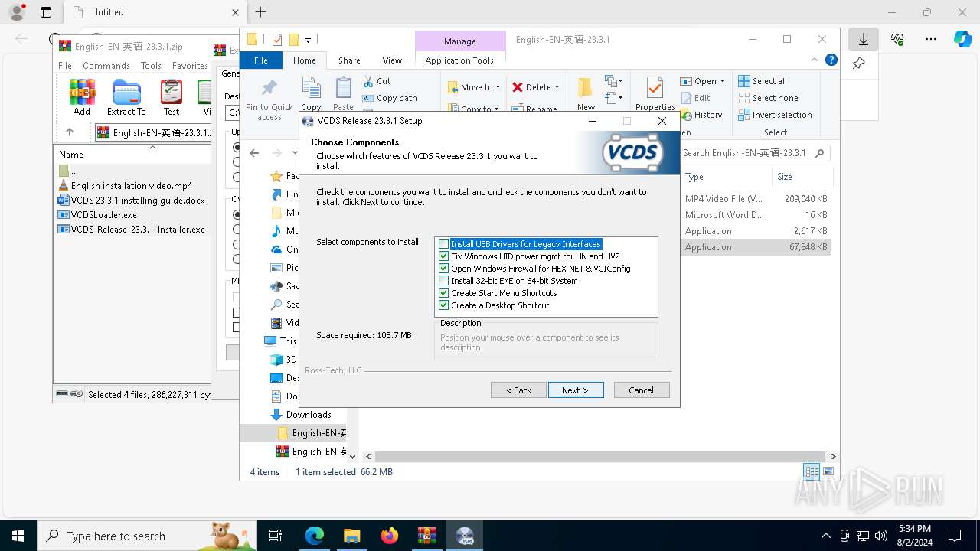
Task: Uncheck Create a Desktop Shortcut
Action: pos(443,305)
